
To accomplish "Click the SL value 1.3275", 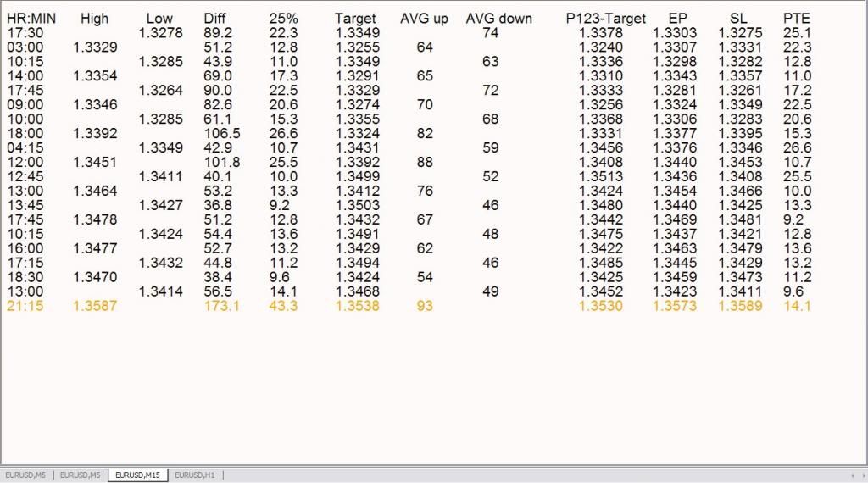I will [x=740, y=33].
